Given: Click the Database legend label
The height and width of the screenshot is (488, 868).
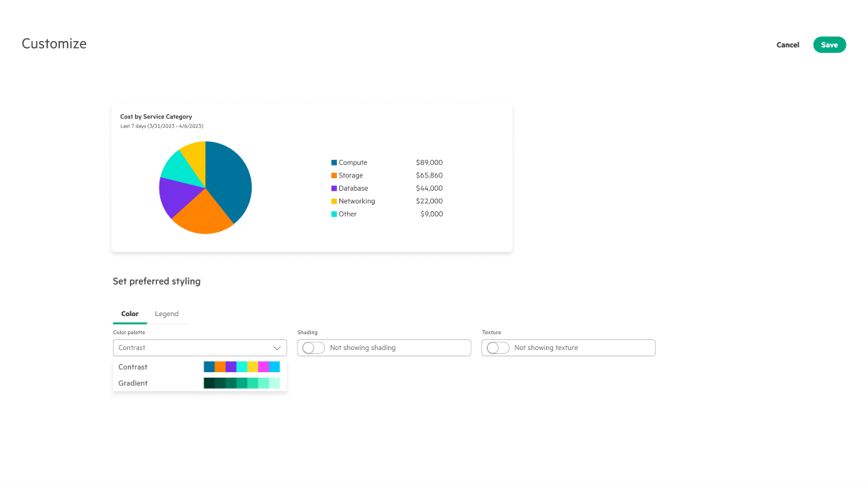Looking at the screenshot, I should point(354,188).
